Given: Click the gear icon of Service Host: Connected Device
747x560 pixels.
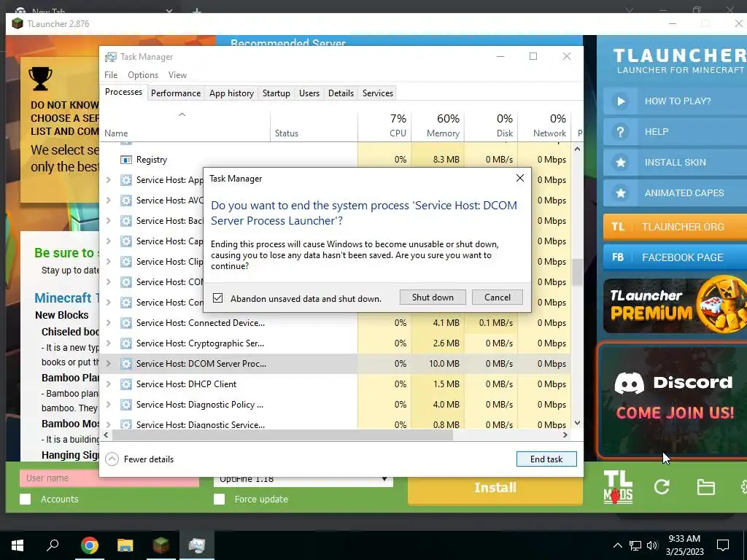Looking at the screenshot, I should point(125,322).
